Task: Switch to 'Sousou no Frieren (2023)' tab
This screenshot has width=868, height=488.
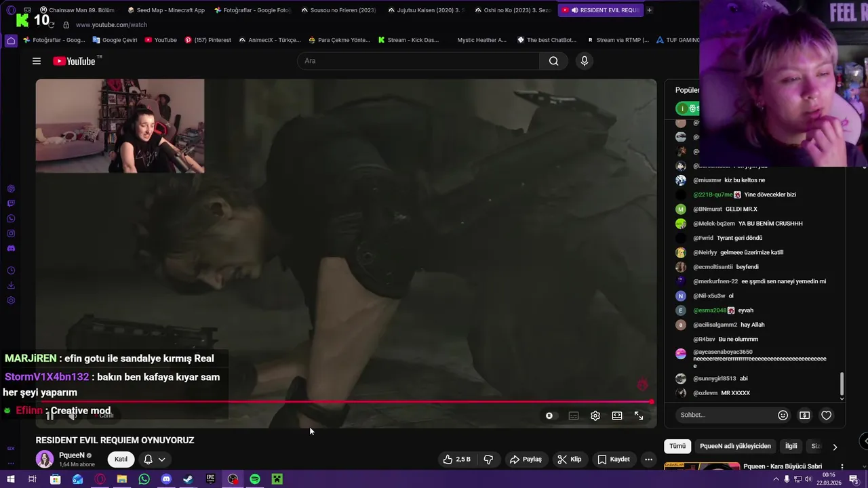Action: (x=339, y=10)
